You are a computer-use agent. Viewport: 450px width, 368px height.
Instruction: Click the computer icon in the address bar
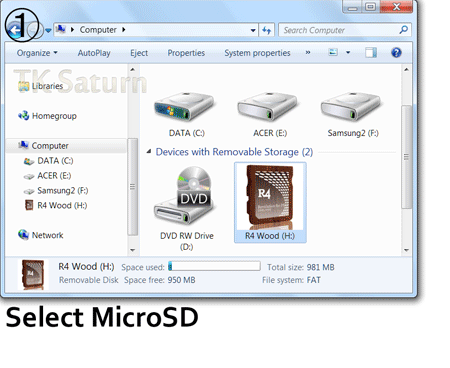[x=61, y=29]
